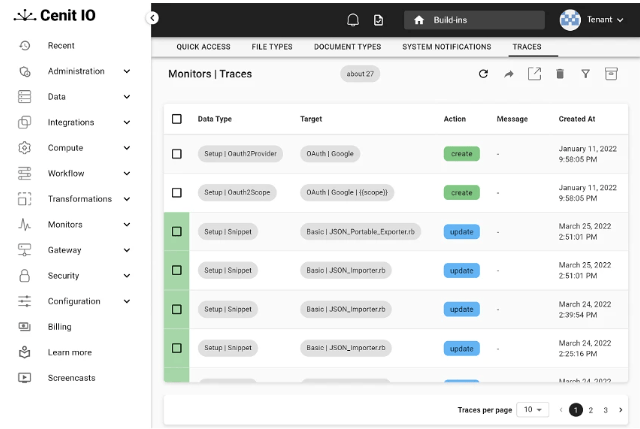640x429 pixels.
Task: Click the archive box icon
Action: pyautogui.click(x=611, y=74)
